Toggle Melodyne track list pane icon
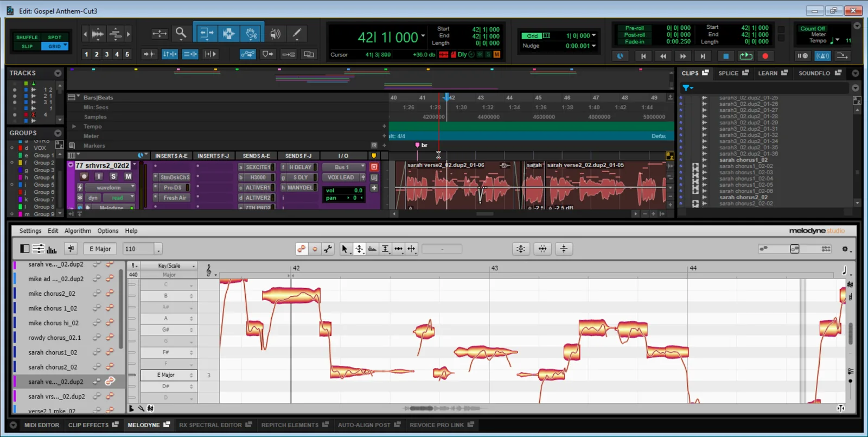868x437 pixels. [x=25, y=249]
